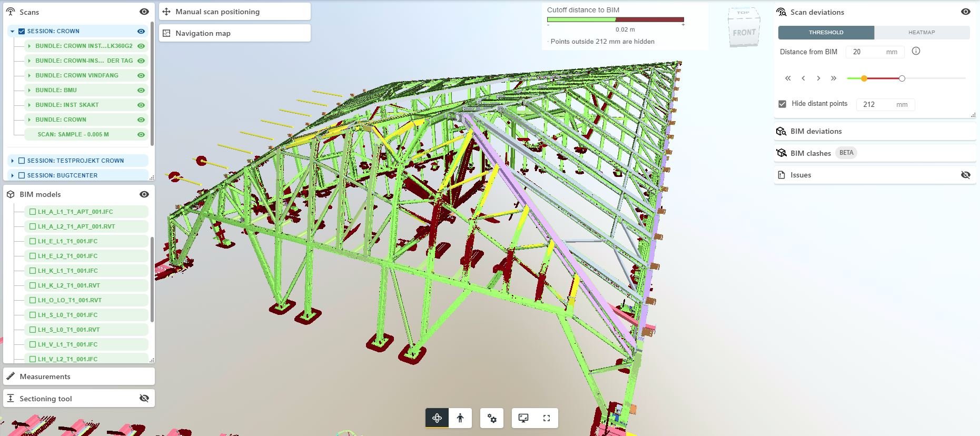Uncheck SESSION: CROWN checkbox
This screenshot has width=980, height=436.
[x=22, y=31]
